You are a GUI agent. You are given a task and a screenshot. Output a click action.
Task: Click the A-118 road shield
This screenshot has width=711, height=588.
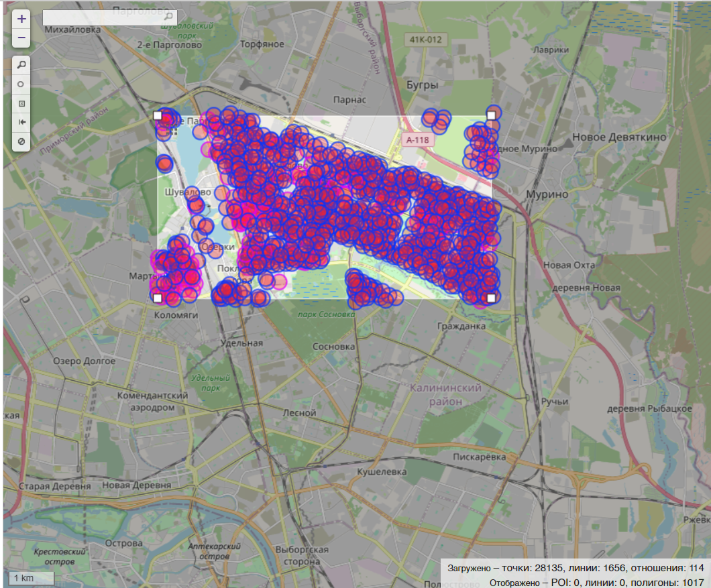[417, 140]
